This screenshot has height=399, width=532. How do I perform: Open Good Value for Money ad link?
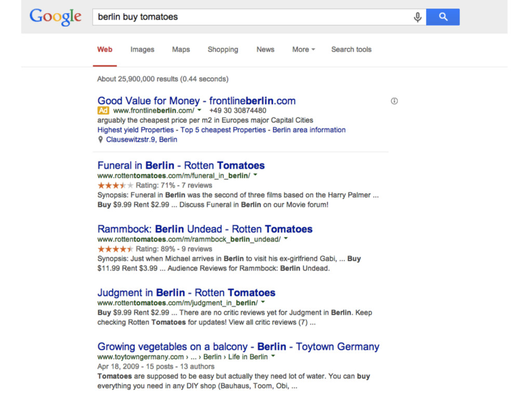pyautogui.click(x=196, y=101)
